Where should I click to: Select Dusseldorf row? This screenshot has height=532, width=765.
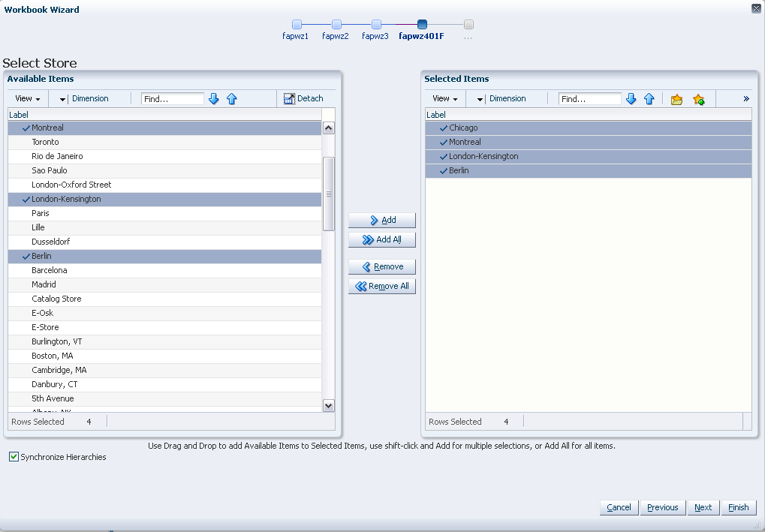coord(165,242)
